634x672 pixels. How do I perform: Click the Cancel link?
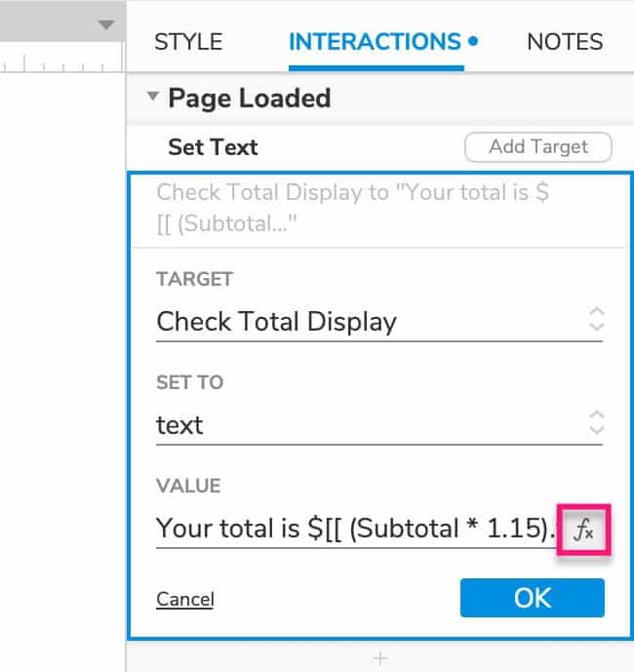(x=185, y=599)
